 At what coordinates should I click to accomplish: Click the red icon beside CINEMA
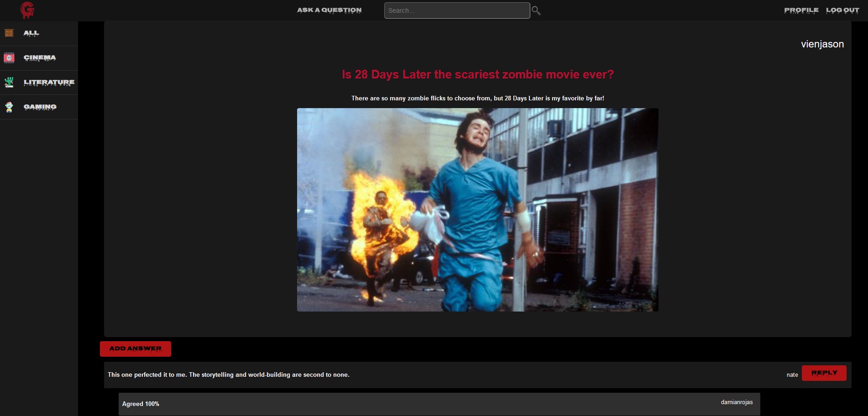(x=9, y=58)
